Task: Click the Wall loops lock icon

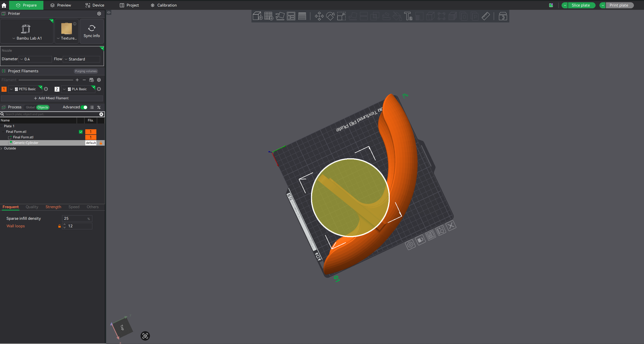Action: coord(60,226)
